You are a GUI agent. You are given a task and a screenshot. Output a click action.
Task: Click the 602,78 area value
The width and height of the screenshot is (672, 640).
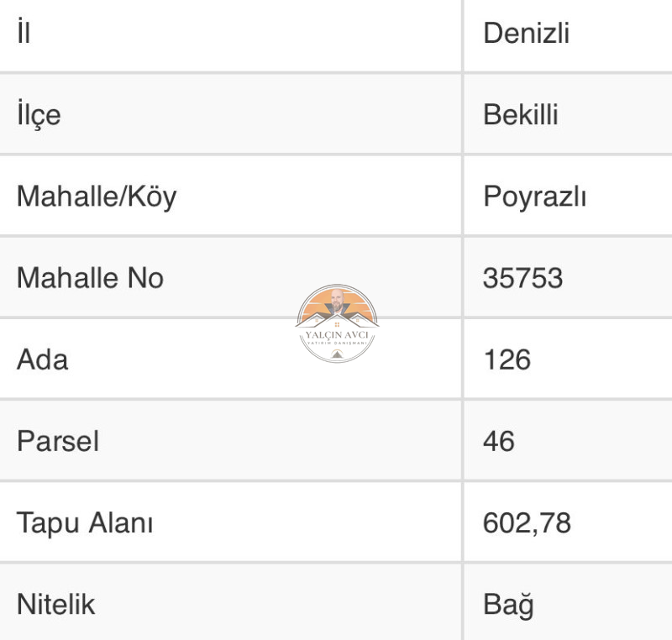[x=528, y=523]
